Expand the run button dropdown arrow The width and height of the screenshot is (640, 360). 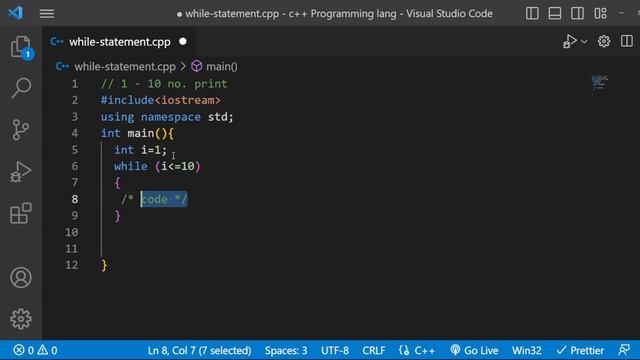coord(584,42)
